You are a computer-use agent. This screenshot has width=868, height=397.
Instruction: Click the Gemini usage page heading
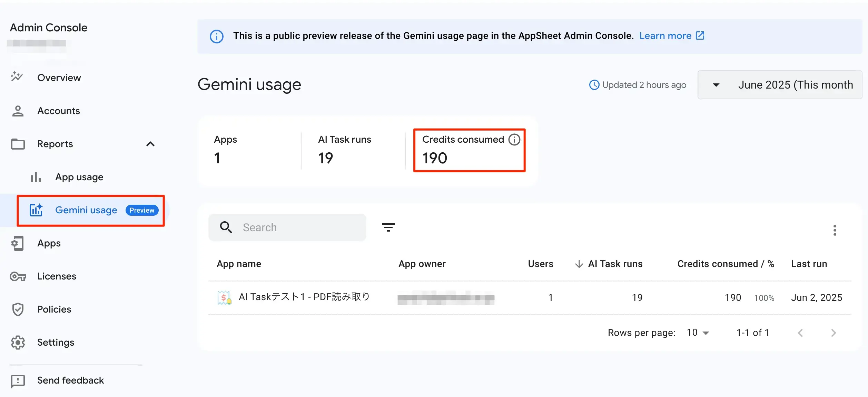pos(249,84)
